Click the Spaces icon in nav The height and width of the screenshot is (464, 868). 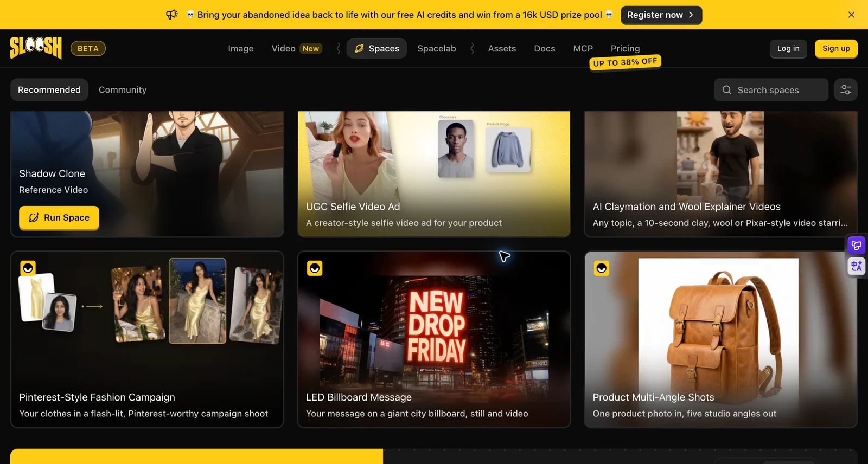(359, 49)
